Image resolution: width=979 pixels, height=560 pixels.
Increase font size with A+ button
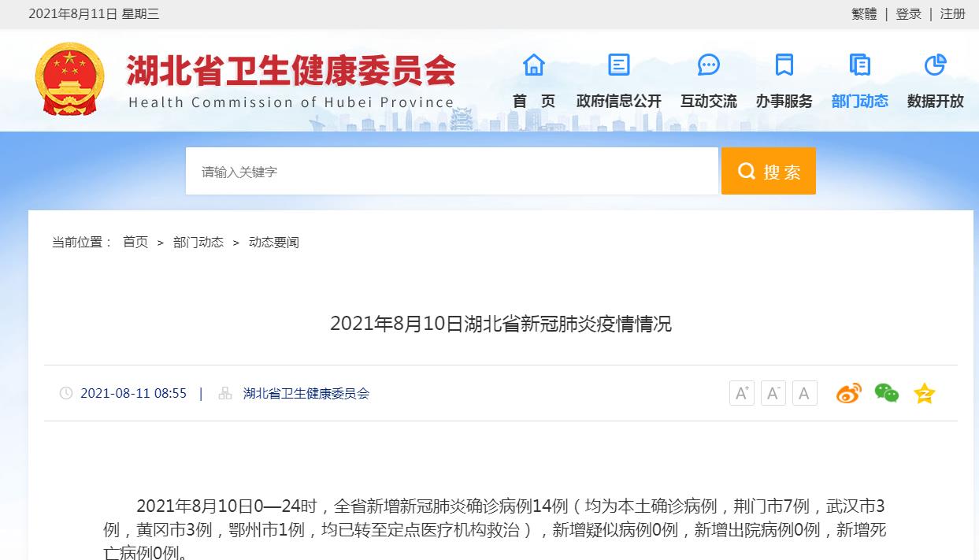(741, 393)
